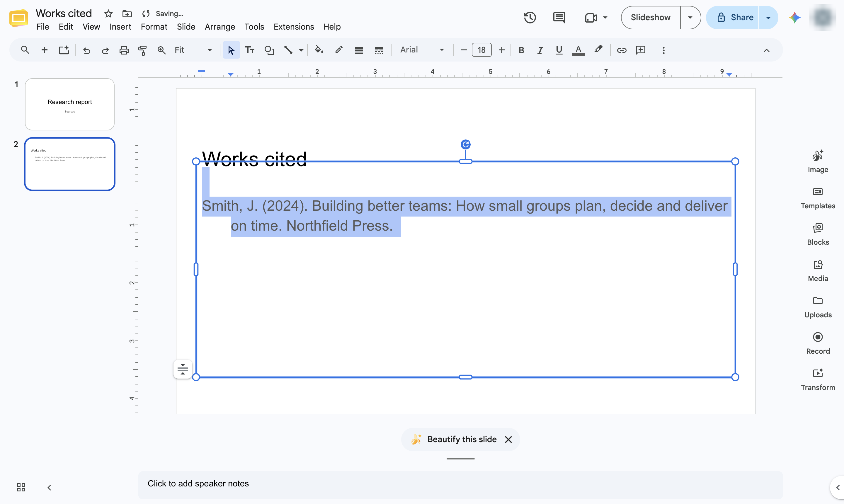Open the highlight color picker
Image resolution: width=844 pixels, height=504 pixels.
point(598,50)
